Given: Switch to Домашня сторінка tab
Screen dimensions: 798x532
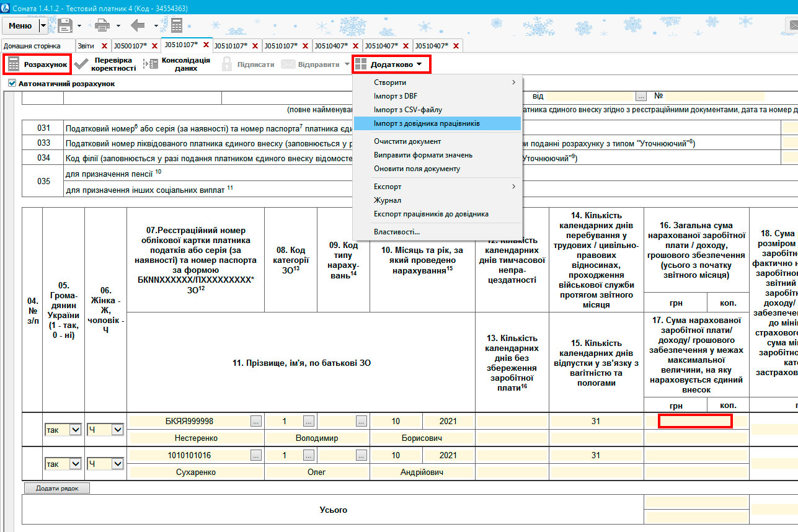Looking at the screenshot, I should coord(32,46).
